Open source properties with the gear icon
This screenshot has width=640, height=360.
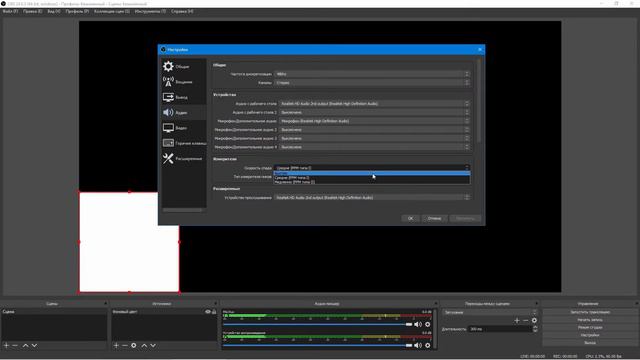coord(134,345)
